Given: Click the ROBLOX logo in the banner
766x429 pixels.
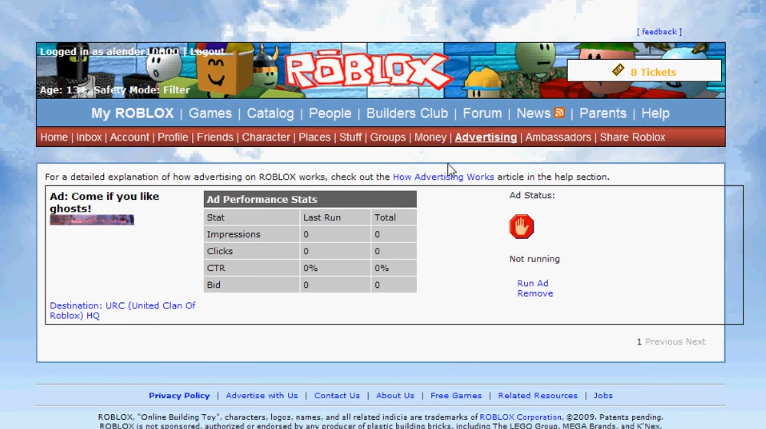Looking at the screenshot, I should click(x=367, y=72).
